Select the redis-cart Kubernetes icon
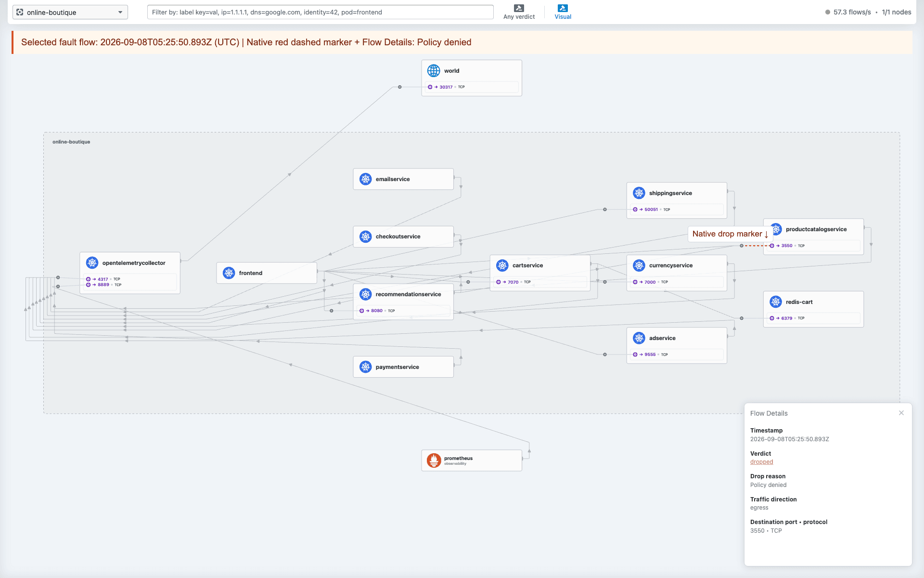The image size is (924, 578). pyautogui.click(x=776, y=302)
